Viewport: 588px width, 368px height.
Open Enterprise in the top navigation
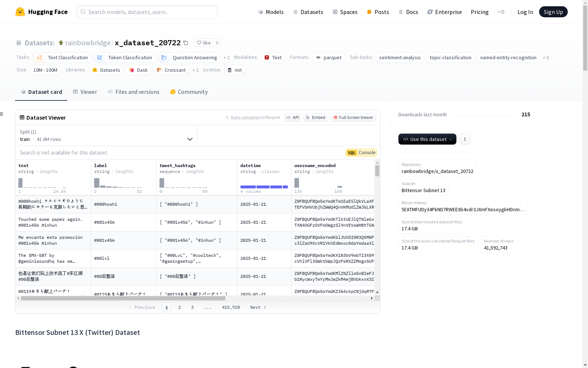(x=444, y=12)
